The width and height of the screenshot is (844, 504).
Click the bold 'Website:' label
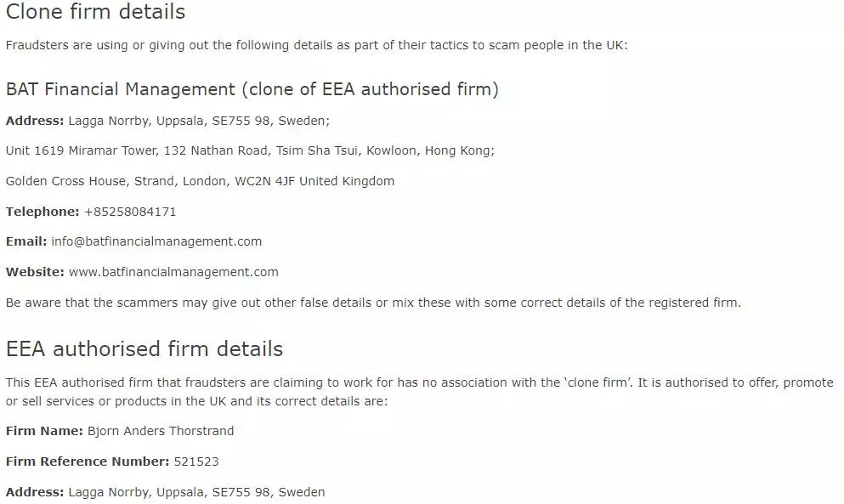tap(35, 272)
